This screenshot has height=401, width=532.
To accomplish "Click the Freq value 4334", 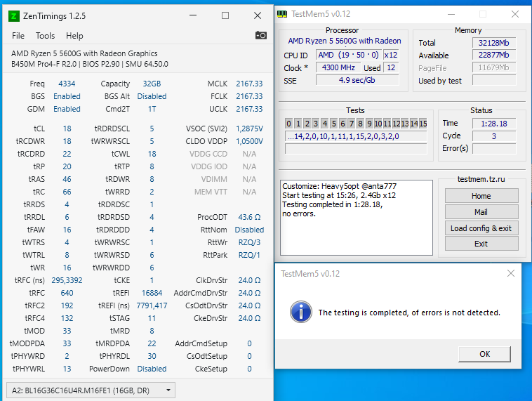I will click(67, 84).
